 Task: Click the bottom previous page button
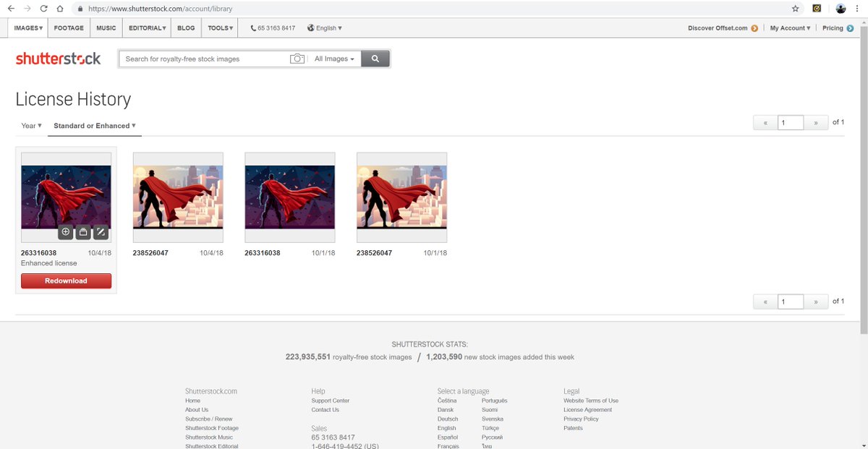[765, 302]
